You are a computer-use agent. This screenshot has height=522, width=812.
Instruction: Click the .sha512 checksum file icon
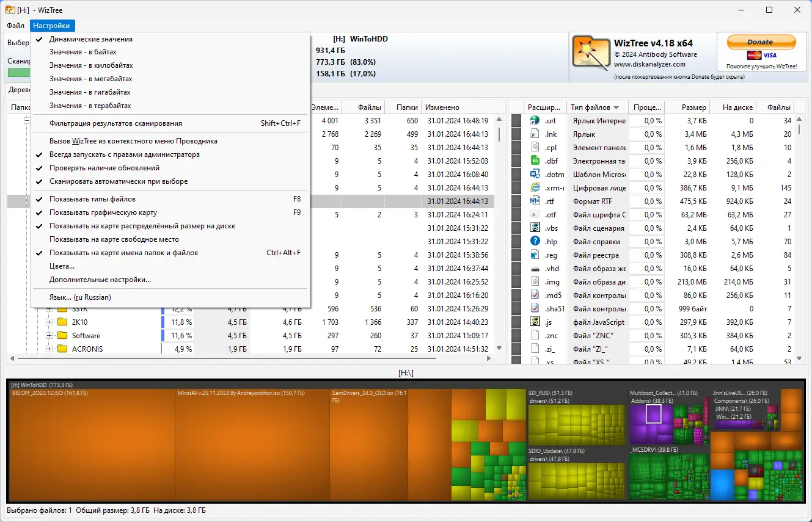[535, 309]
